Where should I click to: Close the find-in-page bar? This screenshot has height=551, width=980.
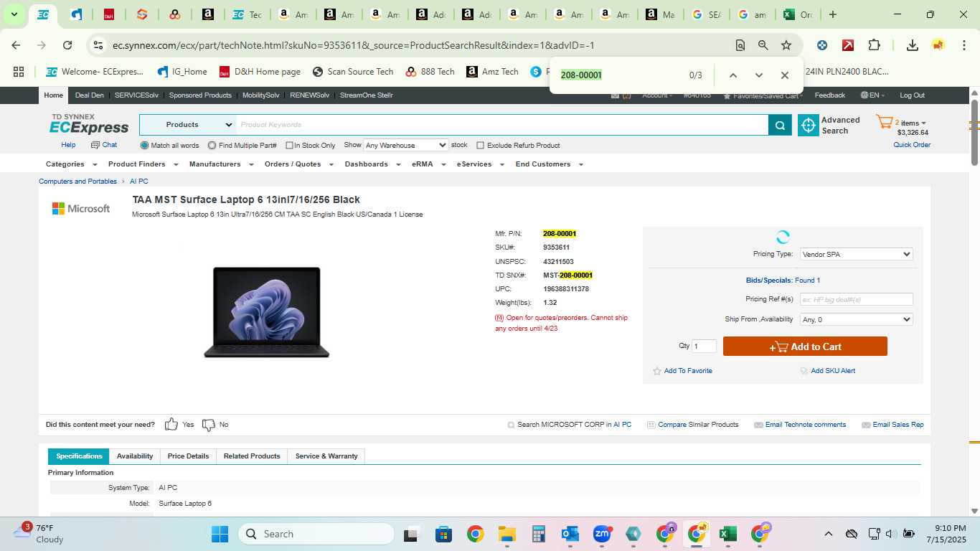[784, 75]
